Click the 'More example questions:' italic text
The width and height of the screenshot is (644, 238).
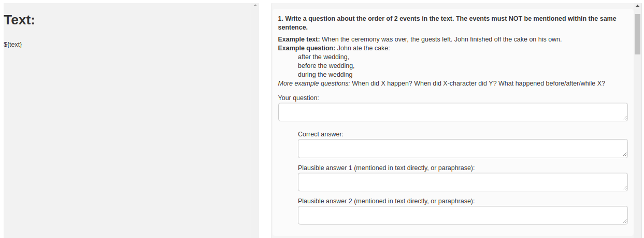click(x=314, y=83)
